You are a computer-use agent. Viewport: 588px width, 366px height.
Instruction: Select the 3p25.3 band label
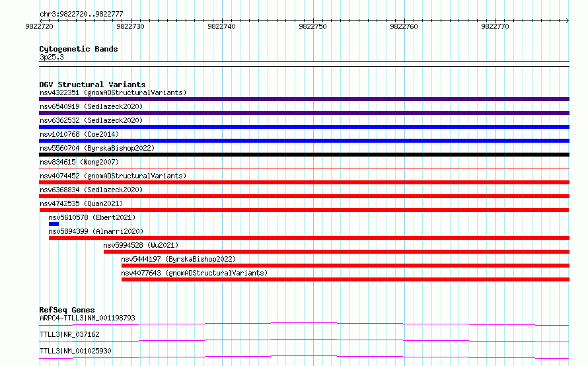click(52, 57)
